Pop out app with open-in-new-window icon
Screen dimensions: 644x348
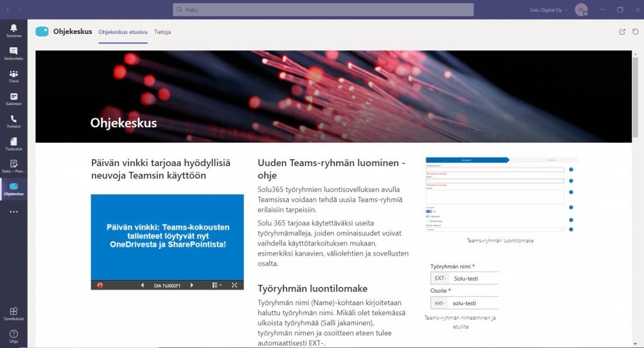tap(622, 31)
